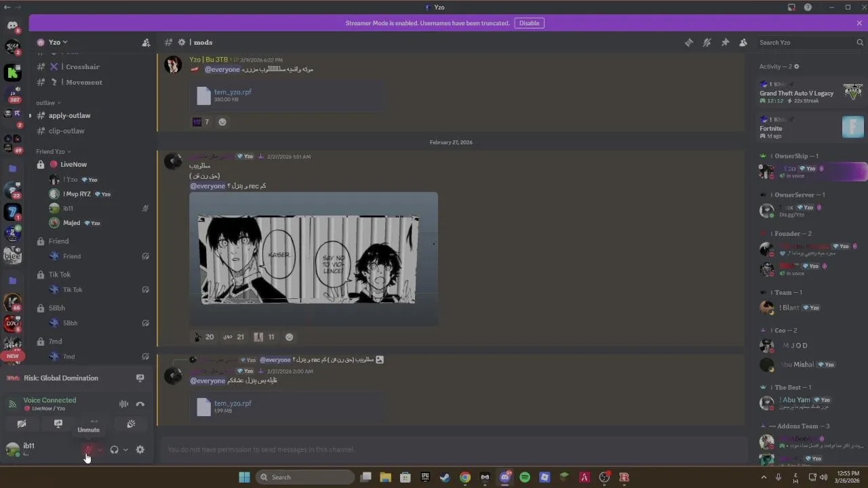Go back with the title bar arrow

point(7,7)
